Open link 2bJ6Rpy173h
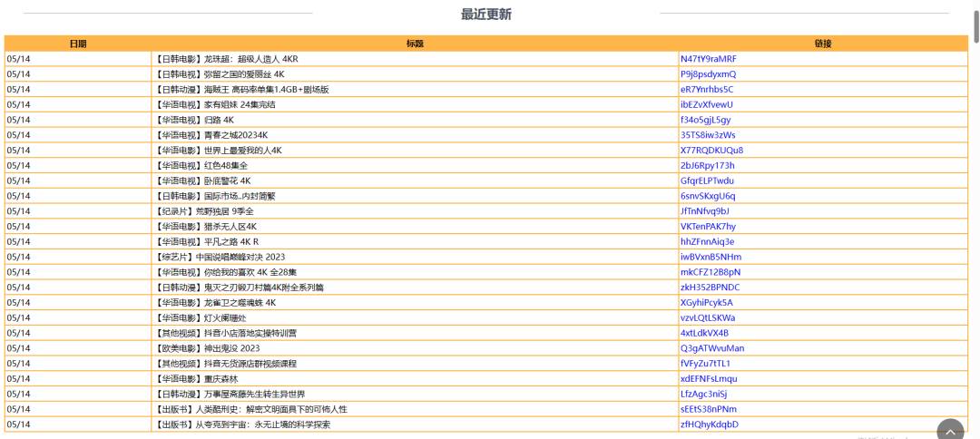The width and height of the screenshot is (980, 439). click(x=708, y=165)
